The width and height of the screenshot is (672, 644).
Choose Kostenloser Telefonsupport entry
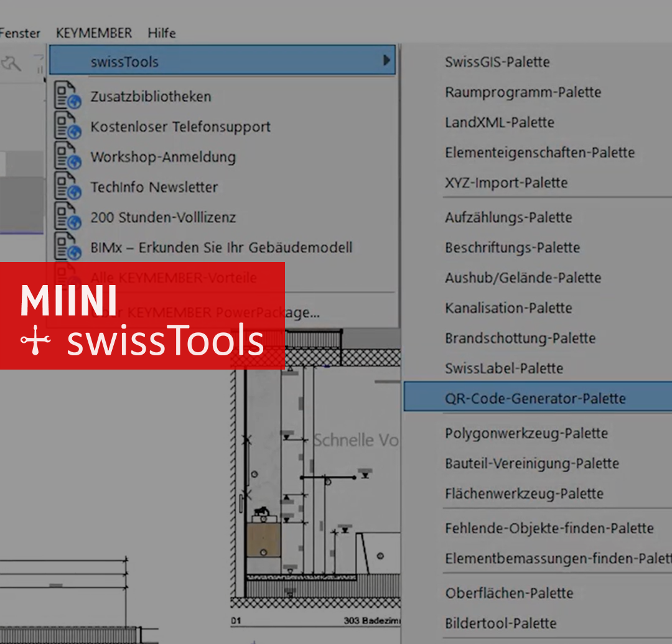coord(180,127)
